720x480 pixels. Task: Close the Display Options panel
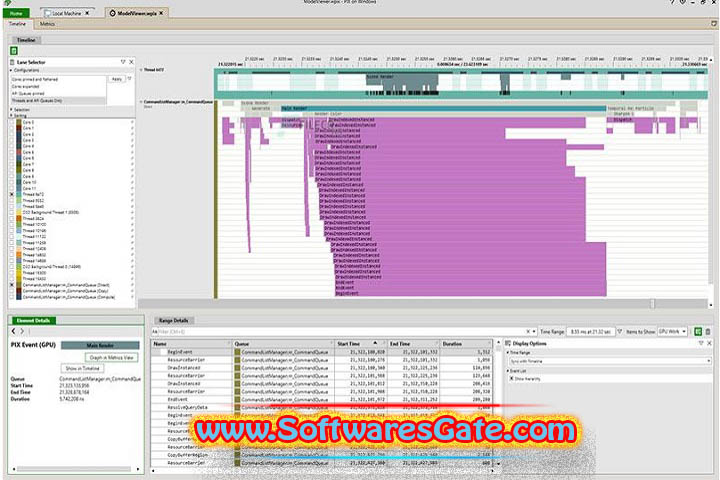pos(709,343)
